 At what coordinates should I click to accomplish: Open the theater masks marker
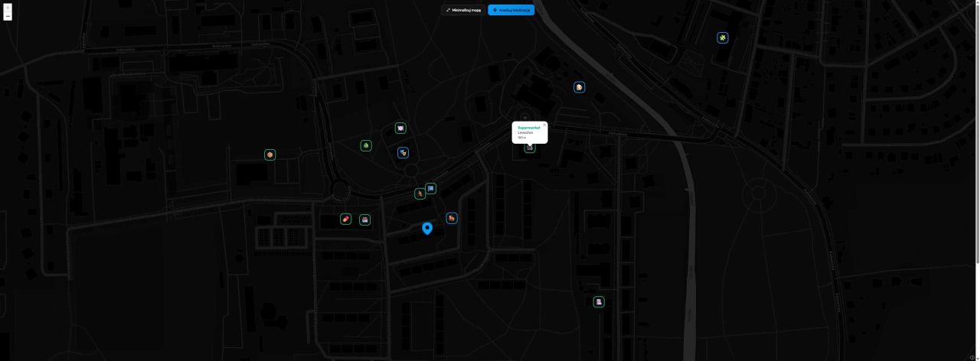click(403, 152)
